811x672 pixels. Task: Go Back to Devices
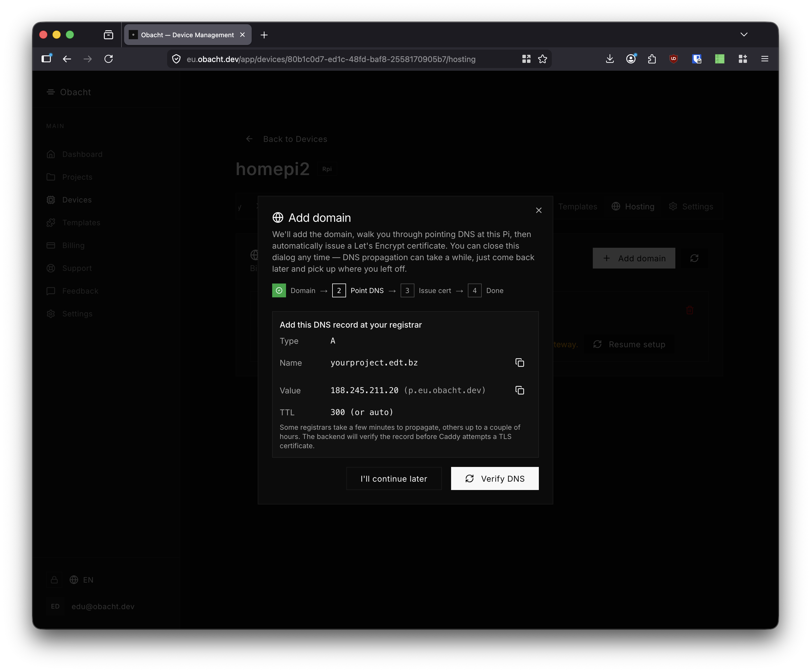[287, 139]
